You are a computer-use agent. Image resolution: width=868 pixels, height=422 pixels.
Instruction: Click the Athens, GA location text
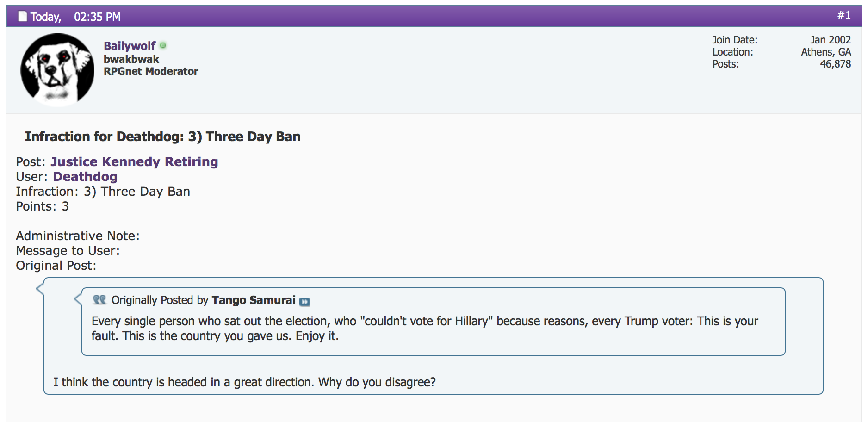(826, 52)
